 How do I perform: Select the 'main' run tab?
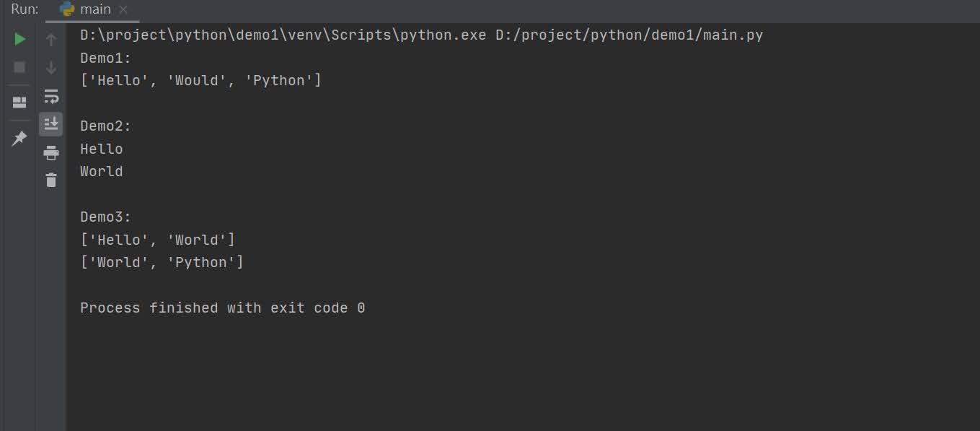click(x=95, y=9)
